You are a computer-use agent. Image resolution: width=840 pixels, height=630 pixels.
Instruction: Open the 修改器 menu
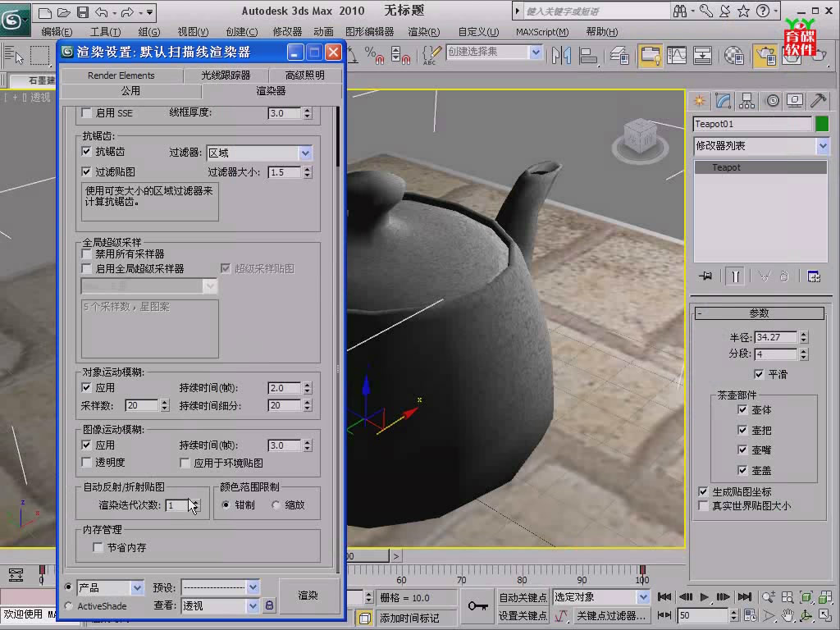287,32
